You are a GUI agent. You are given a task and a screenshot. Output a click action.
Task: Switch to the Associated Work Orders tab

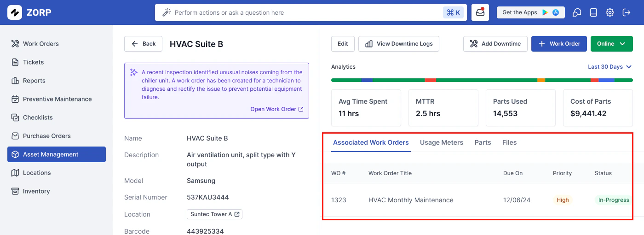point(371,142)
